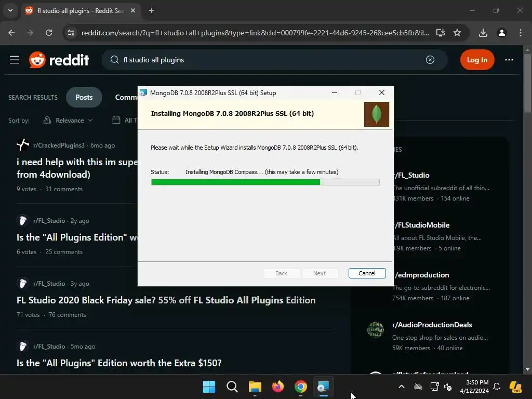
Task: Open Chrome profile menu
Action: (502, 33)
